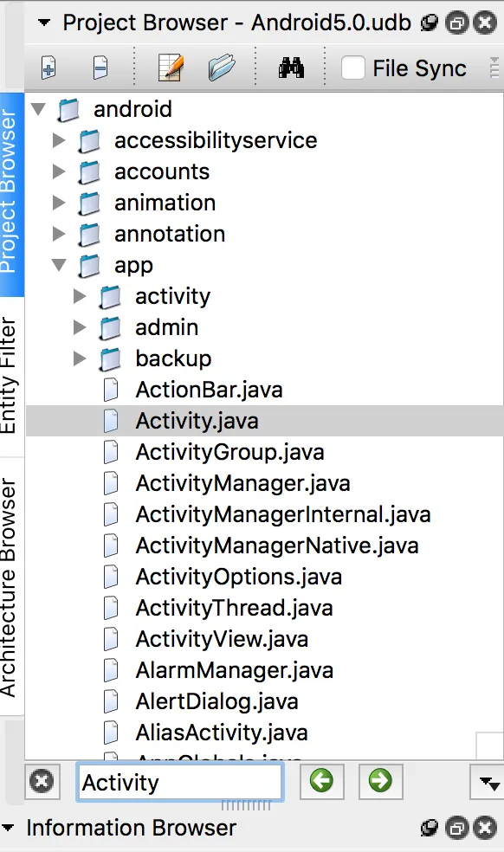Open search options dropdown arrow
This screenshot has width=504, height=852.
coord(488,783)
